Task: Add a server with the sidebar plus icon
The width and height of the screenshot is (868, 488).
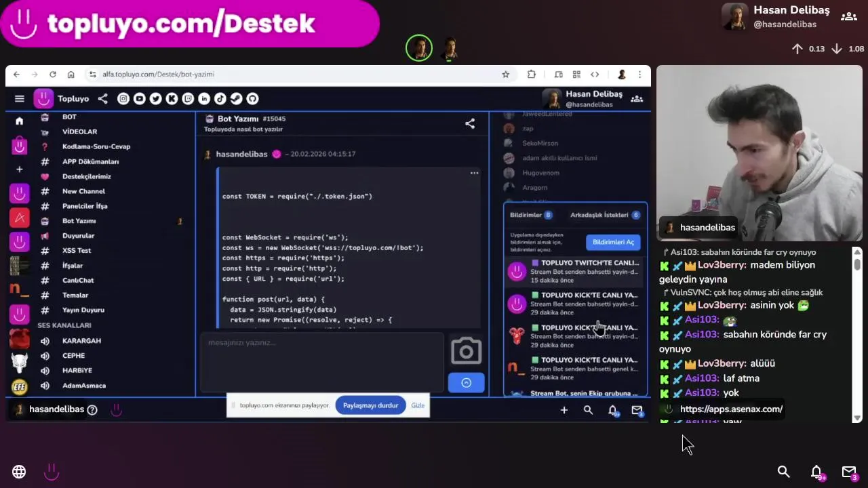Action: click(19, 169)
